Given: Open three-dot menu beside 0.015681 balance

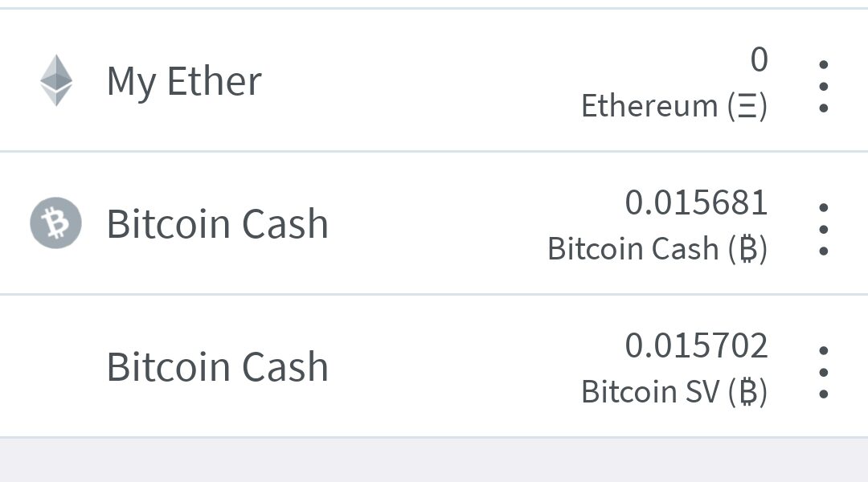Looking at the screenshot, I should point(823,229).
